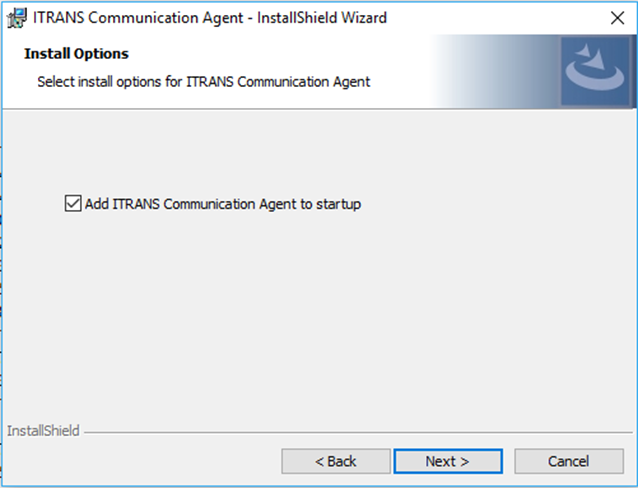Image resolution: width=638 pixels, height=488 pixels.
Task: Click the 'Select install options' subtitle text
Action: coord(203,82)
